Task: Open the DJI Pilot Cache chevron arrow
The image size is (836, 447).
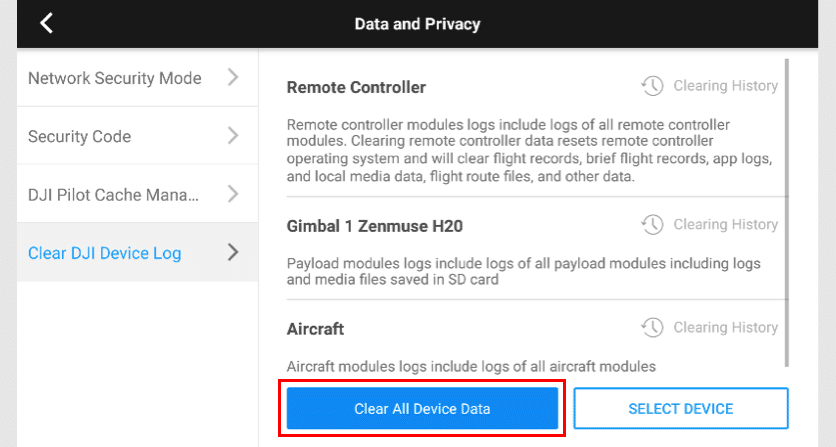Action: pyautogui.click(x=232, y=194)
